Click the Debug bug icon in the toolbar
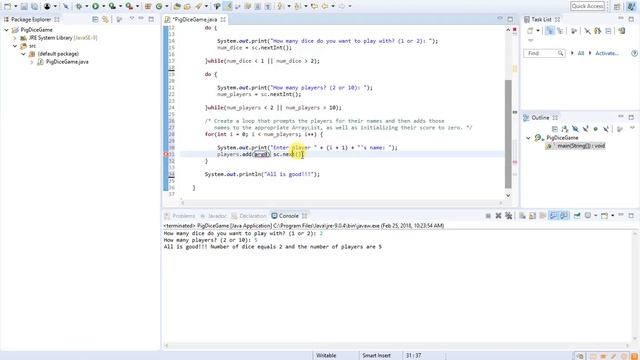The width and height of the screenshot is (640, 360). [x=78, y=7]
